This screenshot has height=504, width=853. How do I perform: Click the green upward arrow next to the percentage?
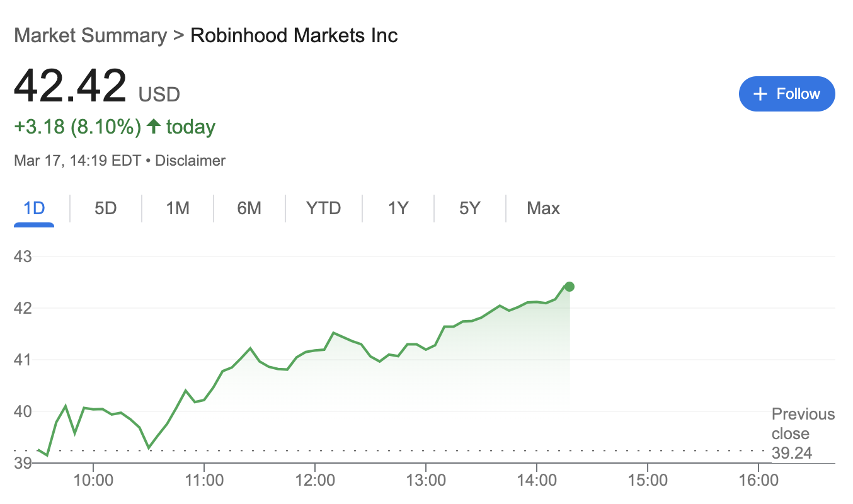click(153, 126)
